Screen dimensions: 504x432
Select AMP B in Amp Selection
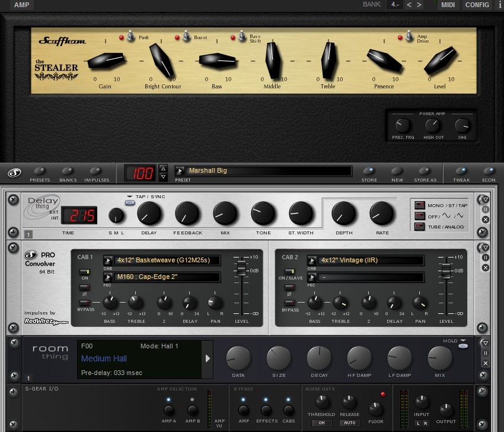point(192,410)
